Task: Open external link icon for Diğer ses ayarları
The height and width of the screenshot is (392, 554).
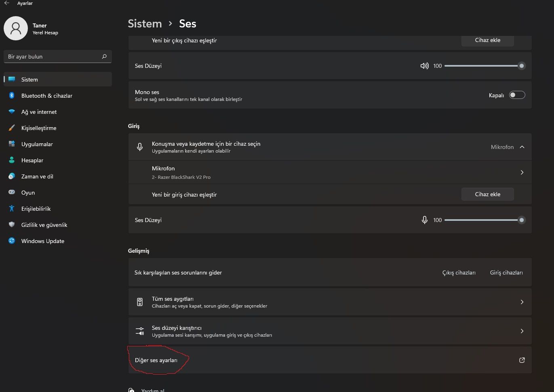Action: coord(522,360)
